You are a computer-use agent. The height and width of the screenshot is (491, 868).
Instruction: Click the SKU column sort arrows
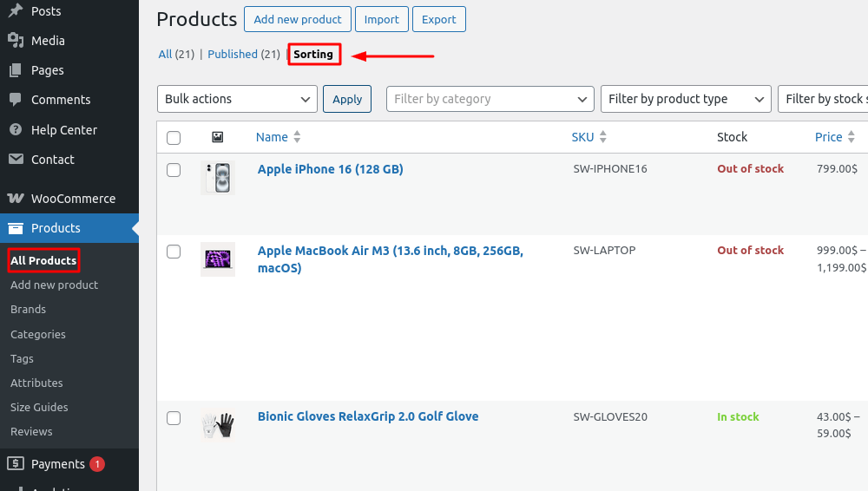pos(603,137)
